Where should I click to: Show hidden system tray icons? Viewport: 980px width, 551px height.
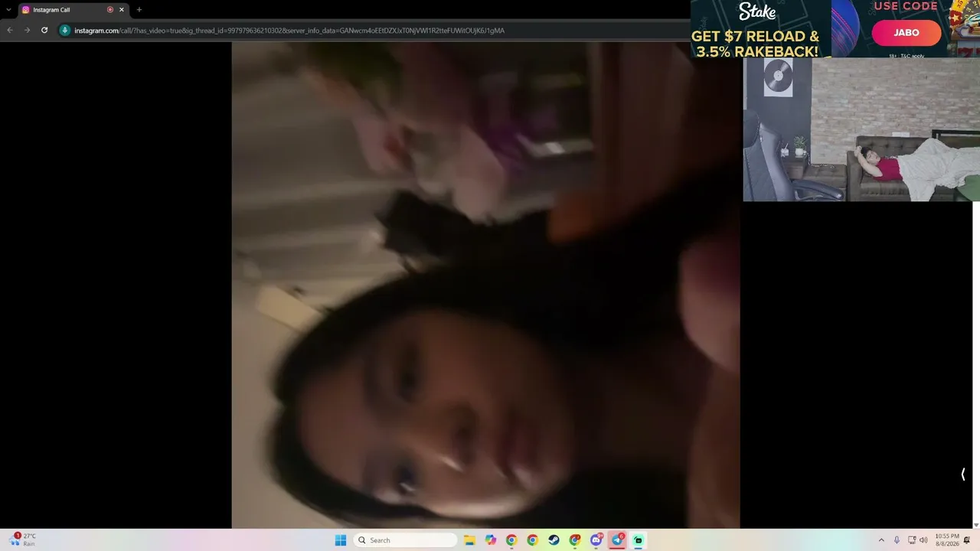[x=881, y=540]
